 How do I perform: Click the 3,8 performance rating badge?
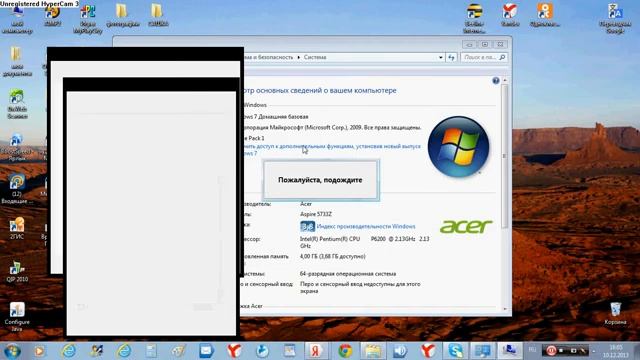pos(307,227)
